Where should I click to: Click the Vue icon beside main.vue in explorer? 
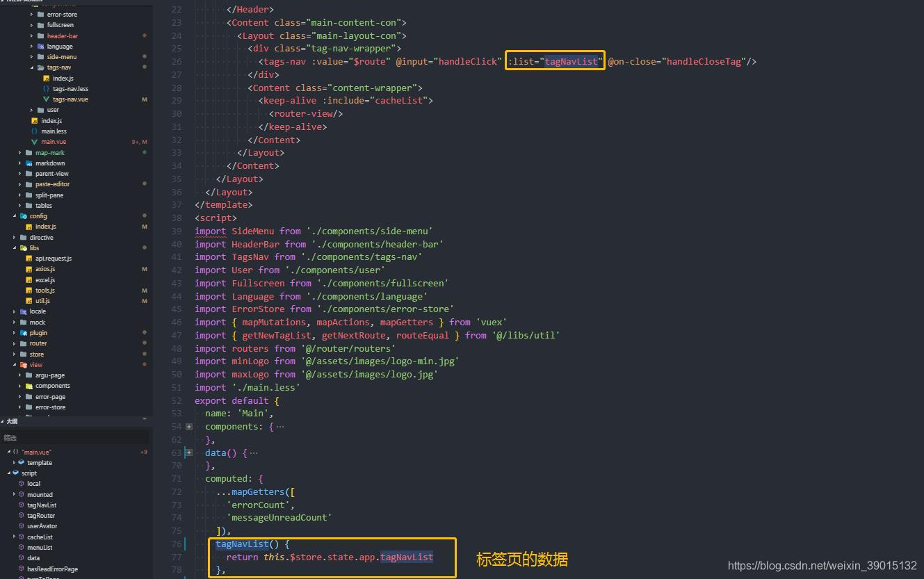tap(34, 142)
